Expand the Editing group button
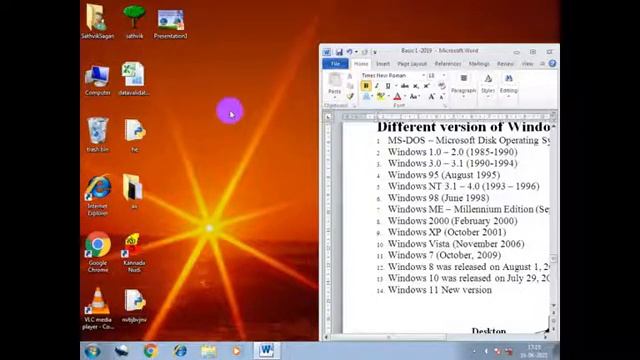 (x=509, y=86)
